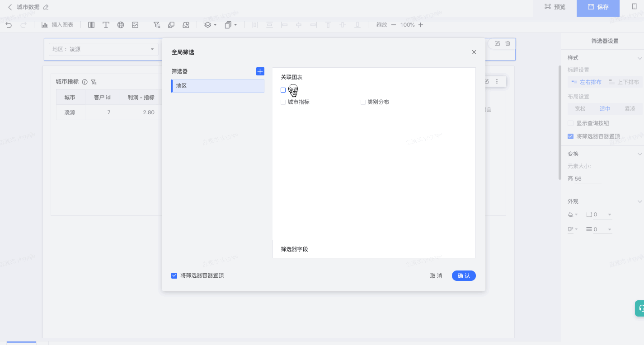Click the align left icon
Viewport: 644px width, 345px height.
pyautogui.click(x=284, y=25)
